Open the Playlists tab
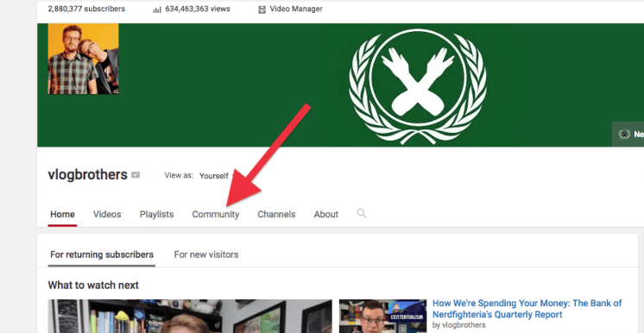 pyautogui.click(x=156, y=214)
